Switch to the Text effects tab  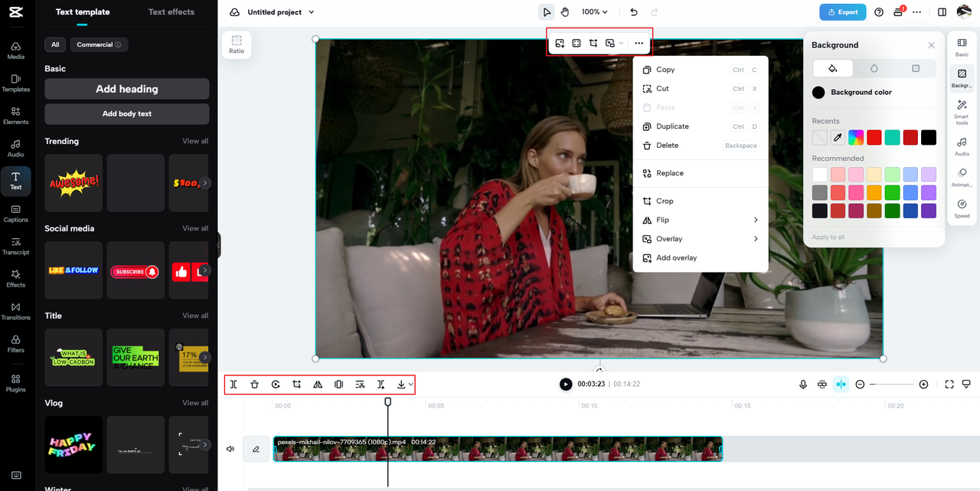point(171,12)
